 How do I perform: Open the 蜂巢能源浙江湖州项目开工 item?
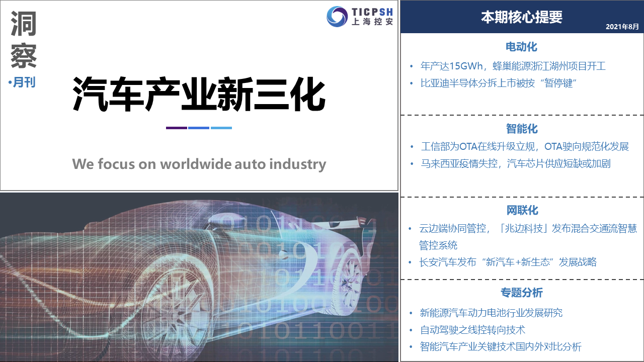tap(513, 66)
